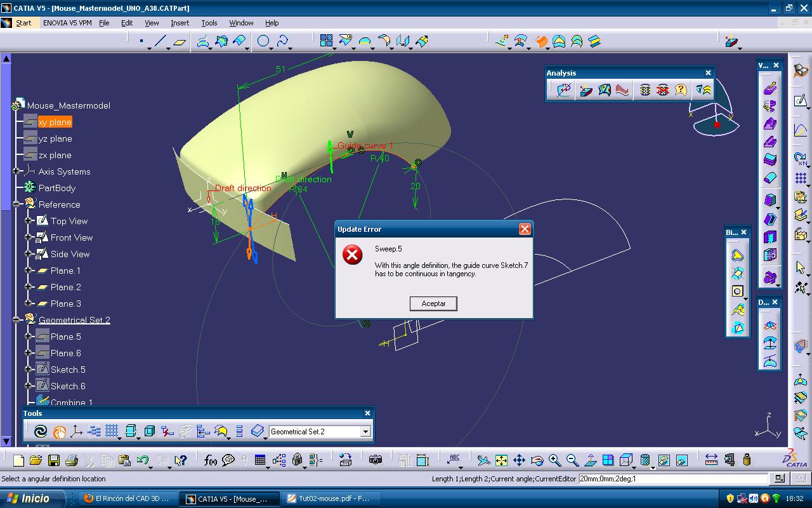Click the Open folder icon
The height and width of the screenshot is (508, 812).
(36, 460)
